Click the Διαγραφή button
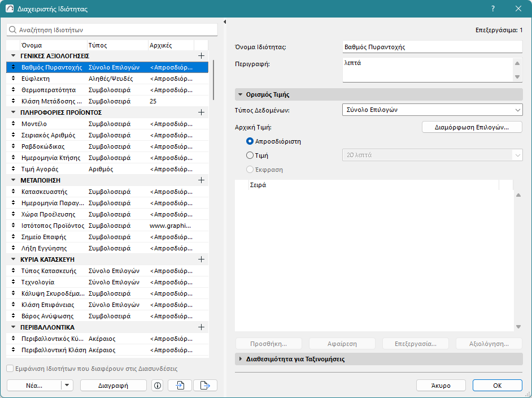Image resolution: width=532 pixels, height=398 pixels. tap(114, 385)
